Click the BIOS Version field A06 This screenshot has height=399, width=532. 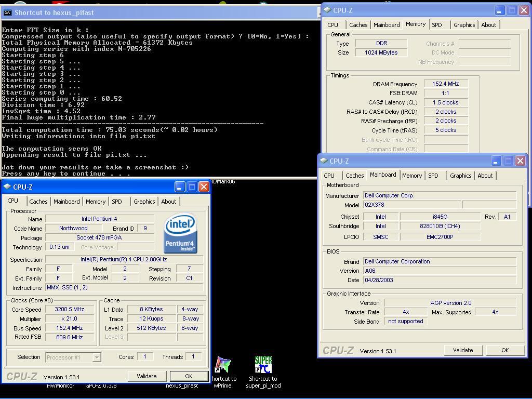point(440,271)
